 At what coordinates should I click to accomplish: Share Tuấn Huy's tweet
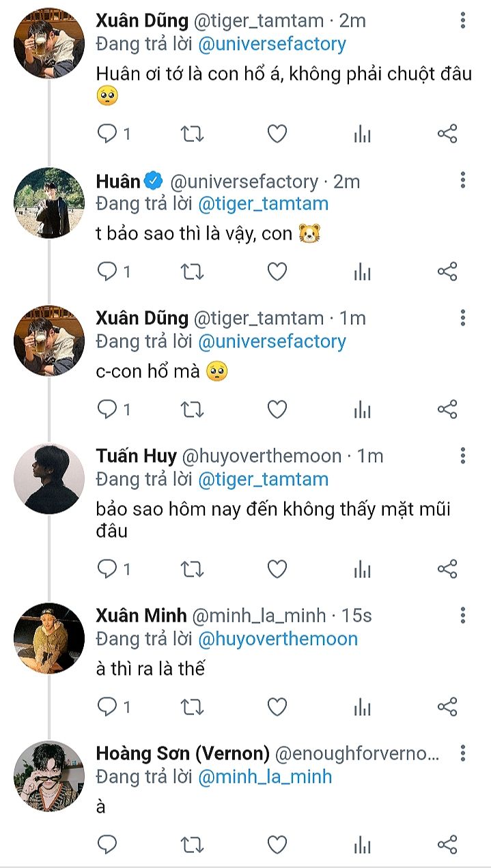[447, 568]
